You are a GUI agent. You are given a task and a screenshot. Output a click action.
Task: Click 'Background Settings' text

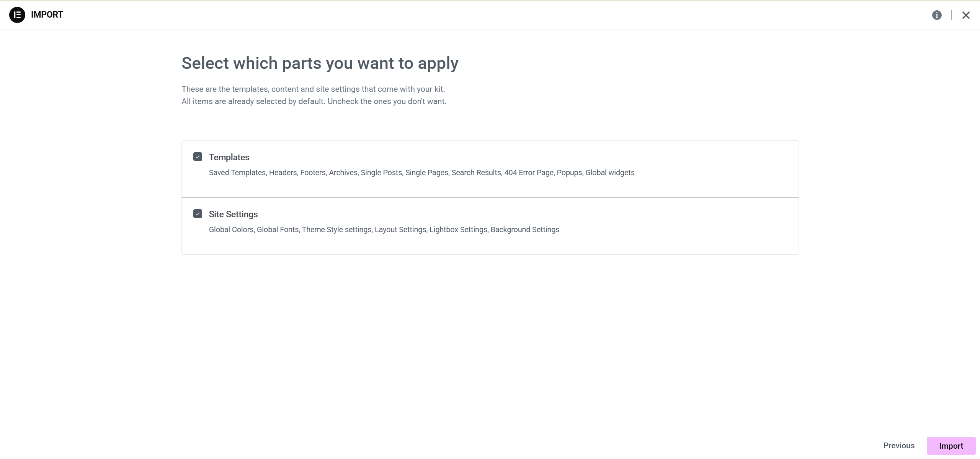pyautogui.click(x=525, y=229)
